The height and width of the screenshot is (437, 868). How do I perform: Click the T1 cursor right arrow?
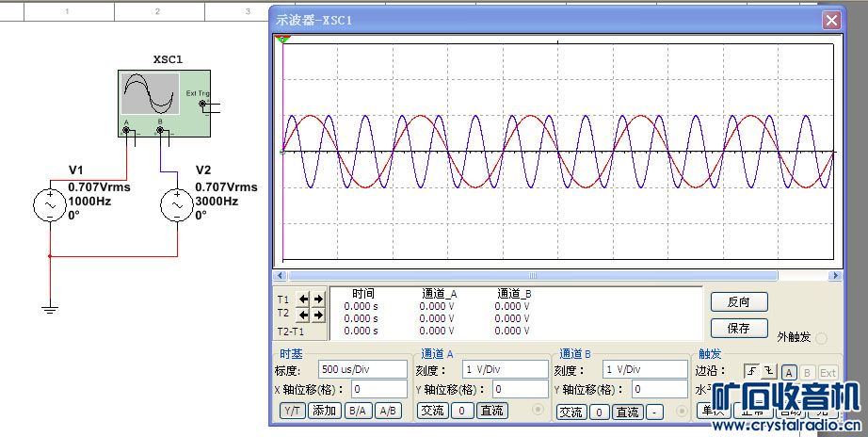tap(318, 299)
